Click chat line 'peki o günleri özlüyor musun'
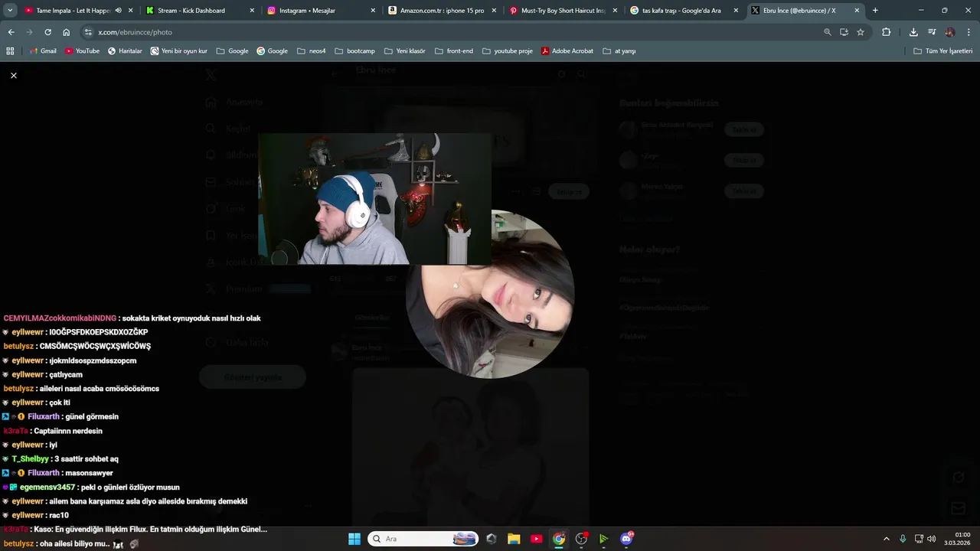The image size is (980, 551). pyautogui.click(x=130, y=487)
